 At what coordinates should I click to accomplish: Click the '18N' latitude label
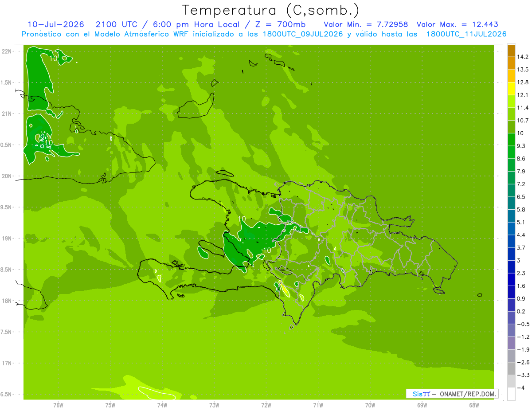[7, 301]
